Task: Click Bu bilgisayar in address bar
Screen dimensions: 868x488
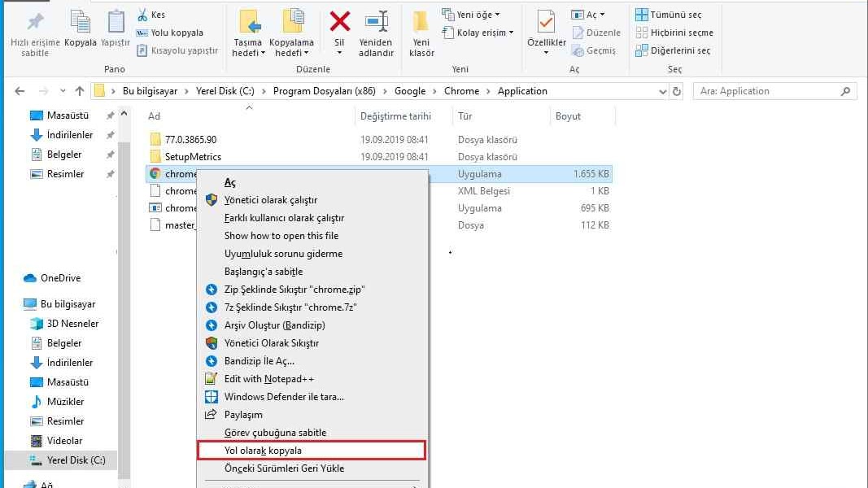Action: pyautogui.click(x=150, y=91)
